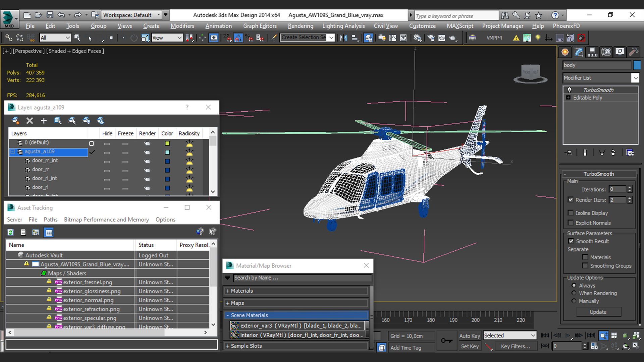The height and width of the screenshot is (362, 644).
Task: Click the agusta_a109 layer color swatch
Action: [x=167, y=152]
